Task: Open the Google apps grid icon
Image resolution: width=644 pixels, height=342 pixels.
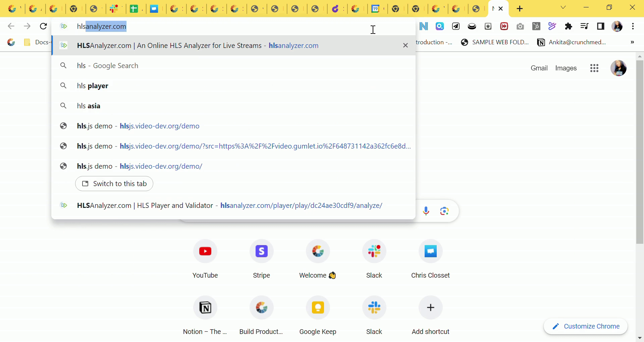Action: click(594, 68)
